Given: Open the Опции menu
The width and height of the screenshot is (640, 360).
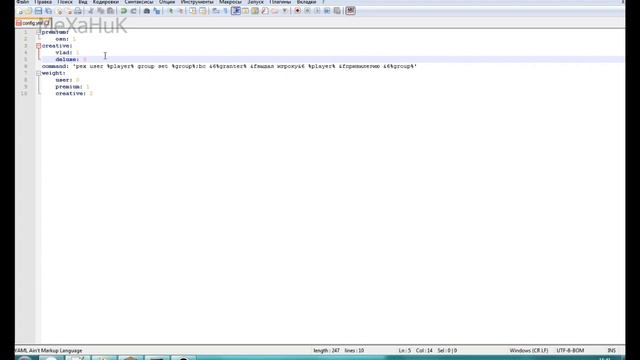Looking at the screenshot, I should click(167, 2).
